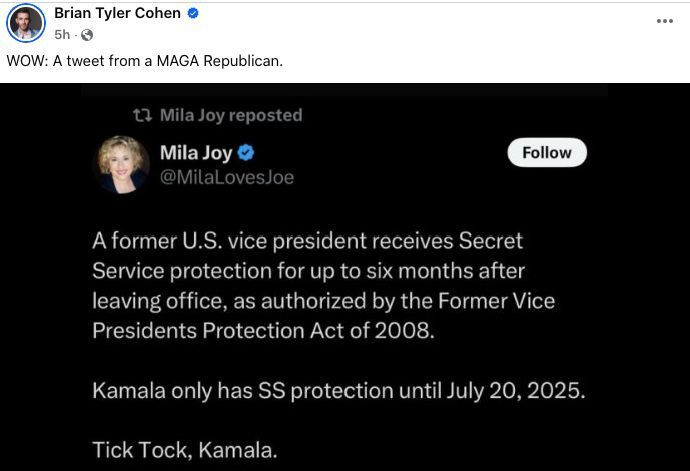This screenshot has width=690, height=471.
Task: Click the 'WOW: A tweet from' caption
Action: click(x=145, y=61)
